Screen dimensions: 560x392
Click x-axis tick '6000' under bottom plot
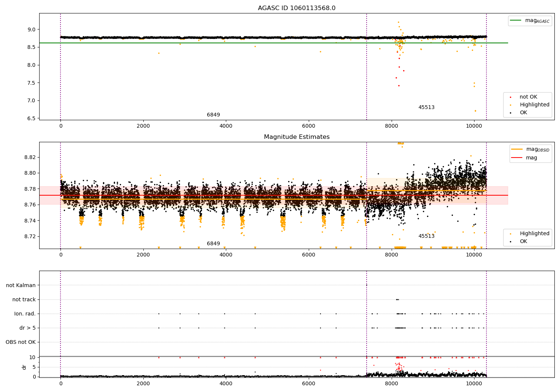coord(309,384)
